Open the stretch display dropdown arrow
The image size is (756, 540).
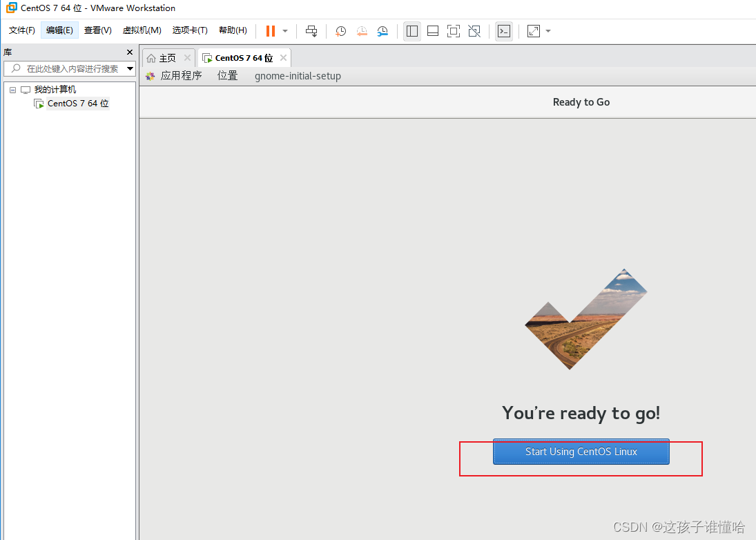tap(547, 31)
